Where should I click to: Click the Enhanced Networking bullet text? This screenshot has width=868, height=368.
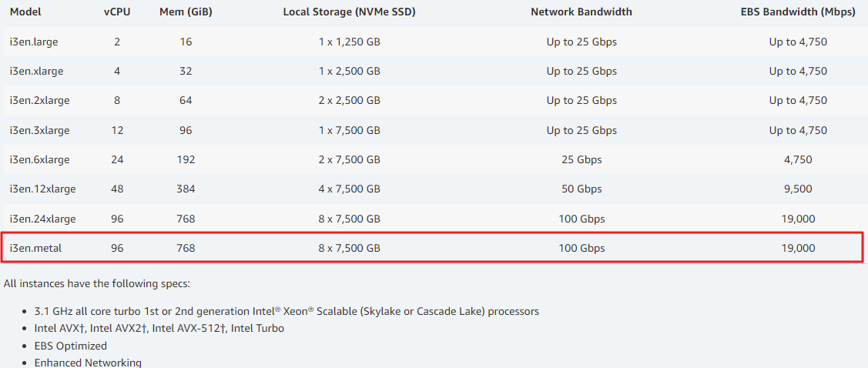click(88, 363)
